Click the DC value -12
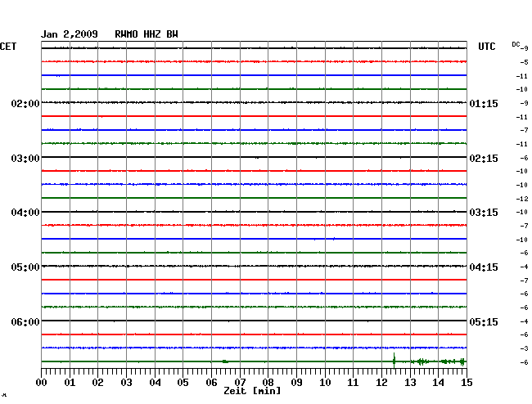The height and width of the screenshot is (404, 532). [x=522, y=199]
